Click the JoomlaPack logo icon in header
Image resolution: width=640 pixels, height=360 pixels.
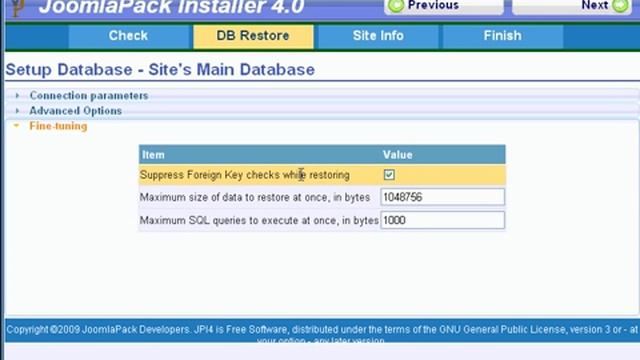click(x=16, y=8)
